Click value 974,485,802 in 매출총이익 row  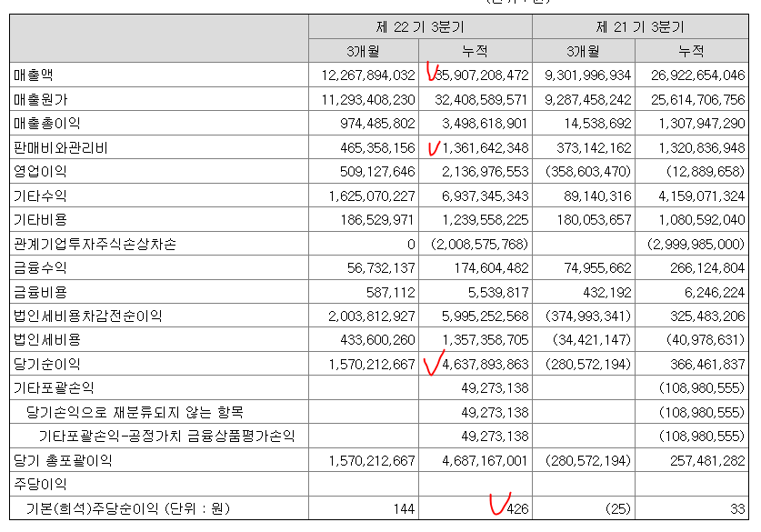pyautogui.click(x=377, y=124)
